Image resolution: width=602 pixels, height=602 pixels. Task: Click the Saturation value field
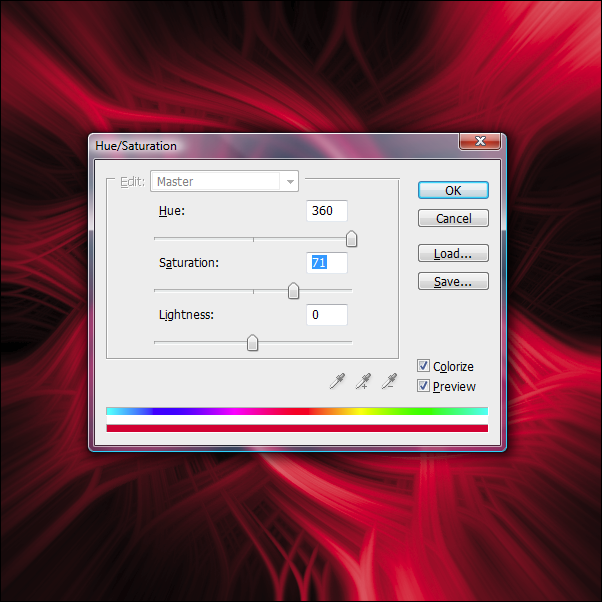pyautogui.click(x=327, y=263)
